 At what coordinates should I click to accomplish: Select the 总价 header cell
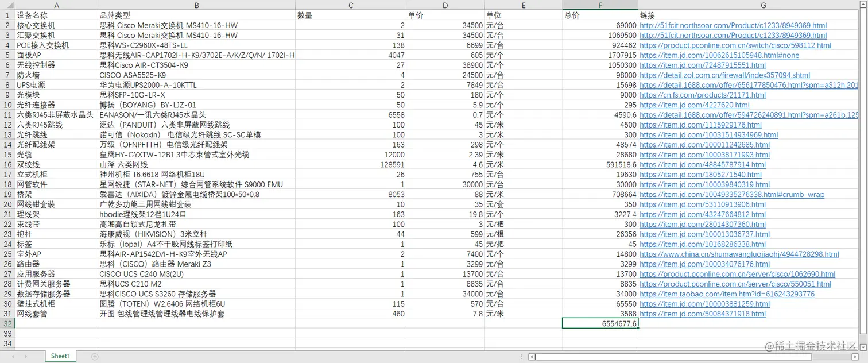point(600,16)
